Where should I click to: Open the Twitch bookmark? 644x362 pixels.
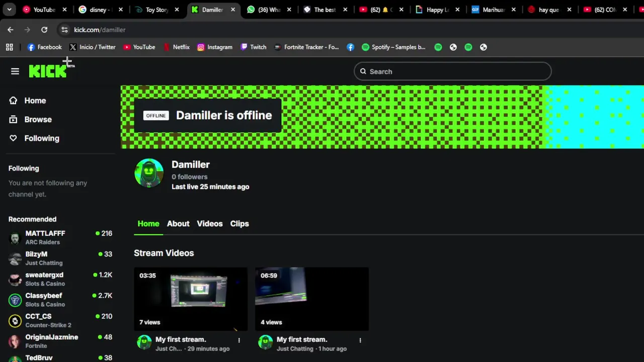[253, 47]
